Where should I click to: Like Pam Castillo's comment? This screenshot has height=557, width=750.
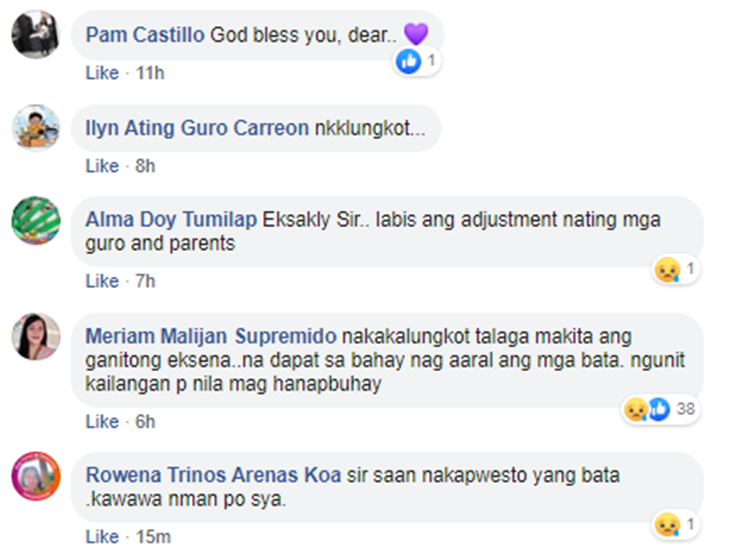(101, 73)
